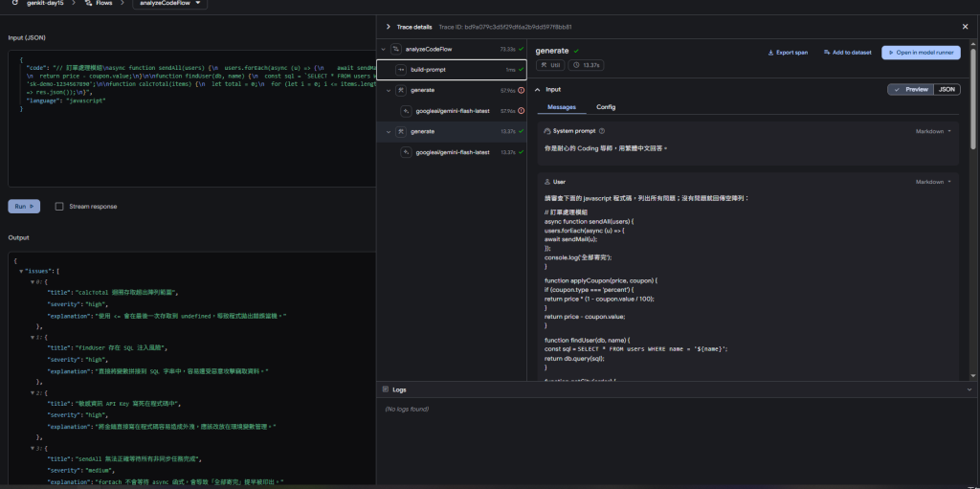Open the analyzeCodeFlow flow selector dropdown
This screenshot has width=980, height=489.
click(x=170, y=3)
